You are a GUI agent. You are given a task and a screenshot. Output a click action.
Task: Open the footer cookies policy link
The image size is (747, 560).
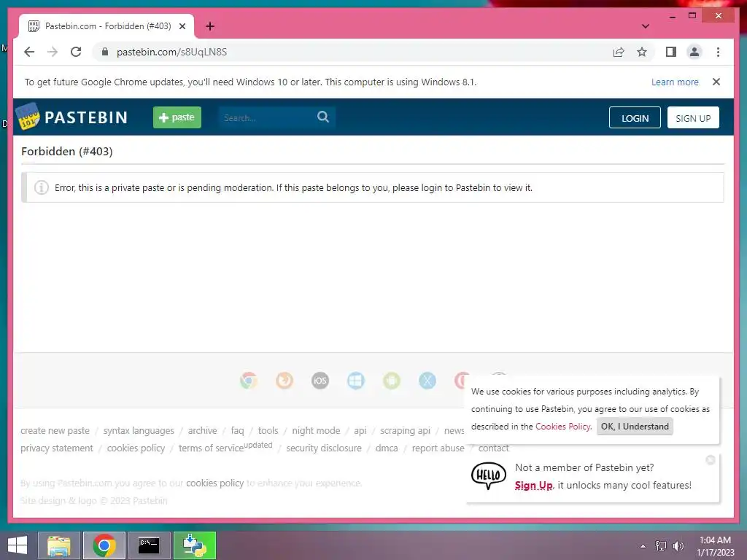[136, 448]
